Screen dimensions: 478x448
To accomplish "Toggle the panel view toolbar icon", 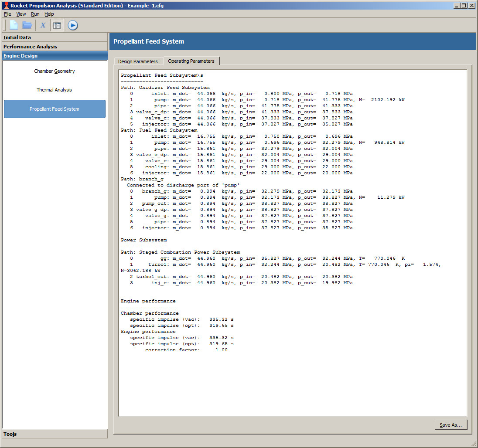I will [57, 25].
